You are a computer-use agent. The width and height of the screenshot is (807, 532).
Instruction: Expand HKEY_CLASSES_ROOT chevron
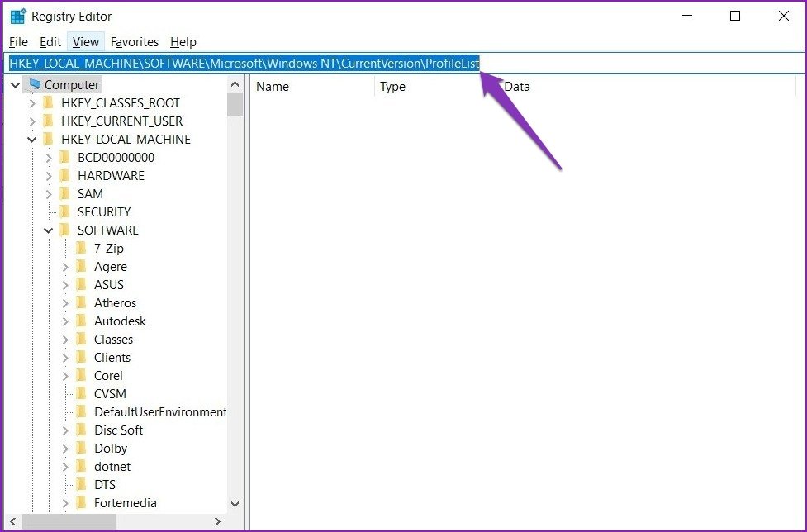tap(32, 103)
